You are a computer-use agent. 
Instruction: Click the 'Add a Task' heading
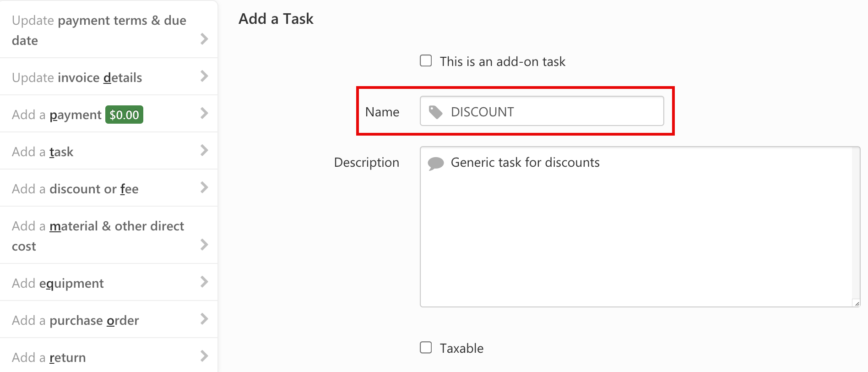click(x=275, y=19)
